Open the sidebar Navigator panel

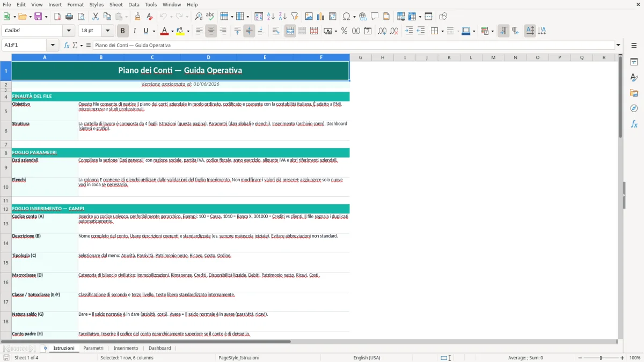point(634,108)
